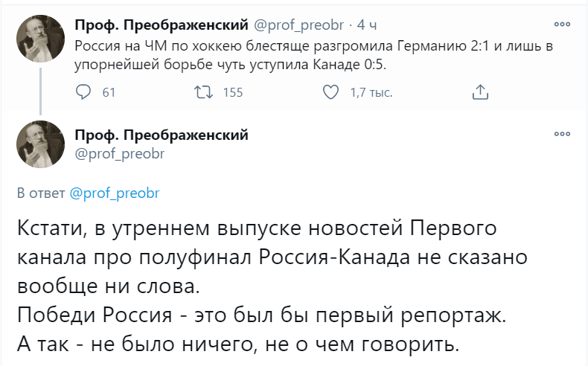This screenshot has width=588, height=366.
Task: Like the tweet with the heart icon
Action: [331, 92]
